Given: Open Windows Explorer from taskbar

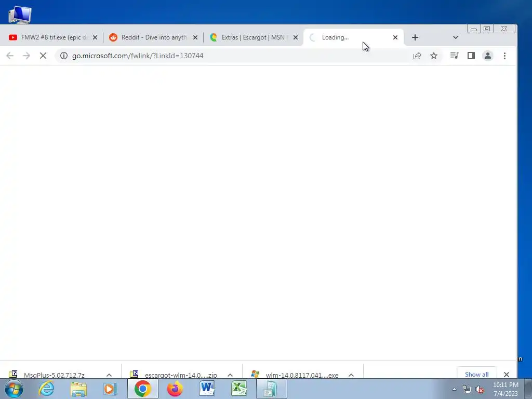Looking at the screenshot, I should pos(78,389).
